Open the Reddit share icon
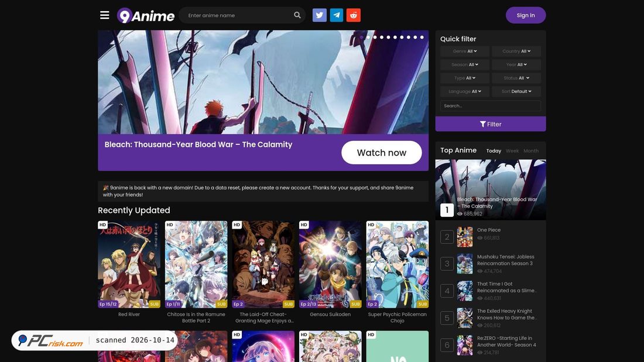 coord(353,15)
